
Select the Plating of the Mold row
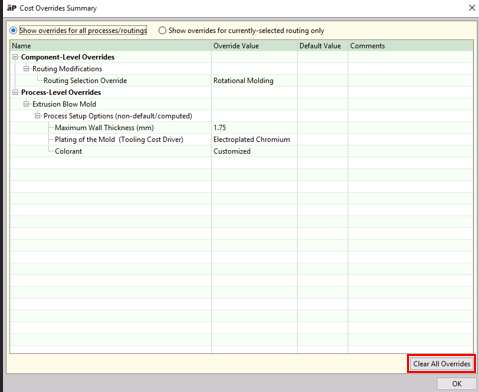pyautogui.click(x=241, y=139)
